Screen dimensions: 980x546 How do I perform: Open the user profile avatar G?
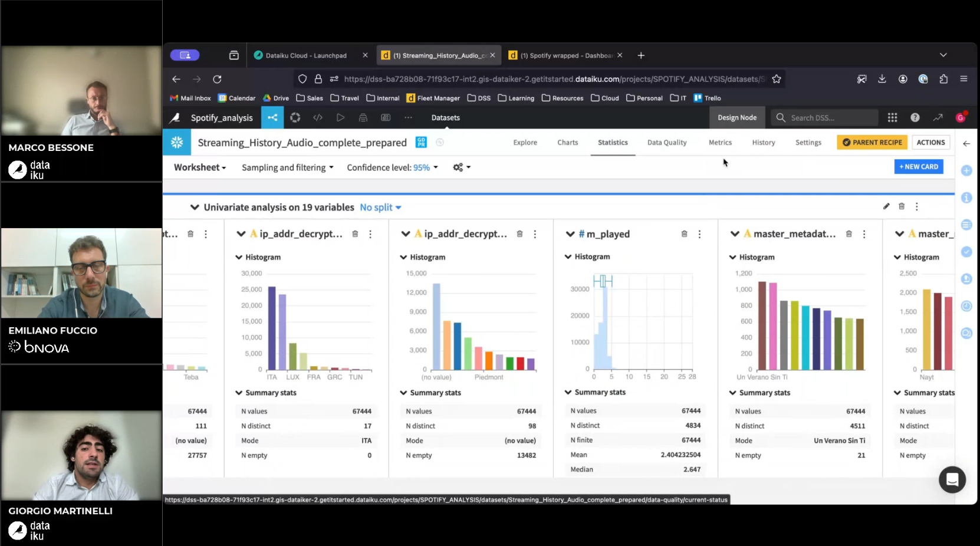tap(961, 118)
